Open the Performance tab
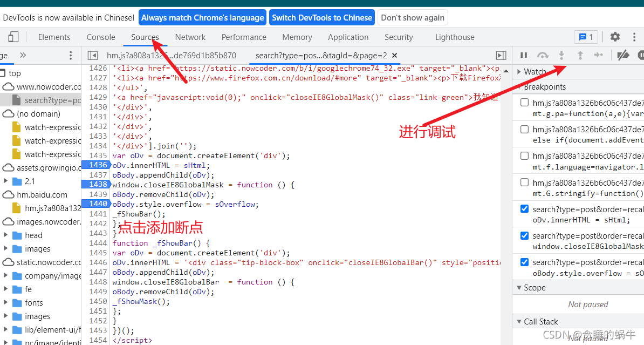Screen dimensions: 644x345 [x=244, y=37]
